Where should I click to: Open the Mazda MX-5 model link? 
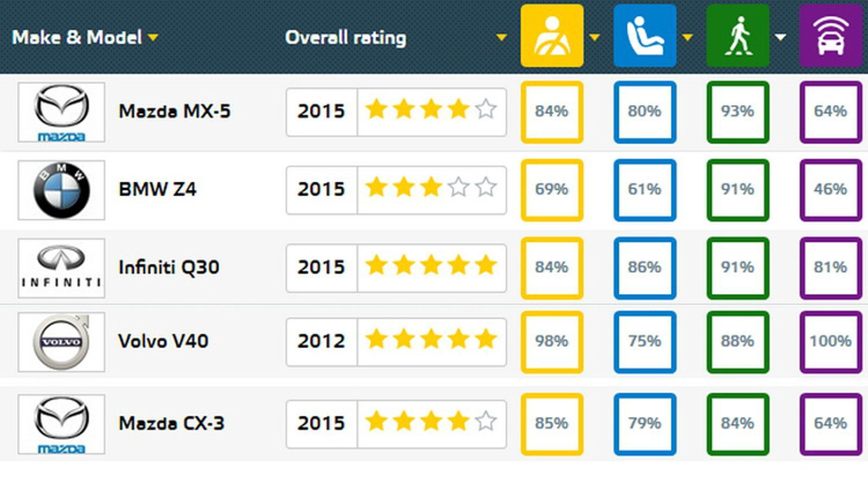click(x=175, y=111)
